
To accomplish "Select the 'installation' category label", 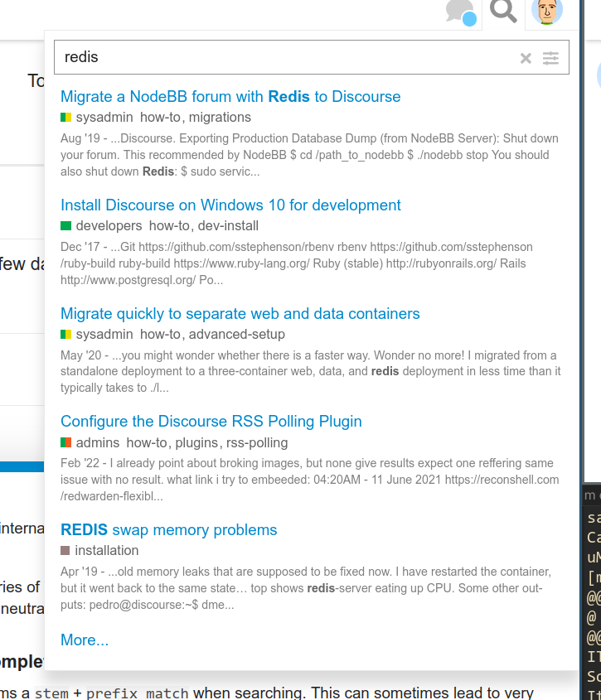I will (106, 550).
